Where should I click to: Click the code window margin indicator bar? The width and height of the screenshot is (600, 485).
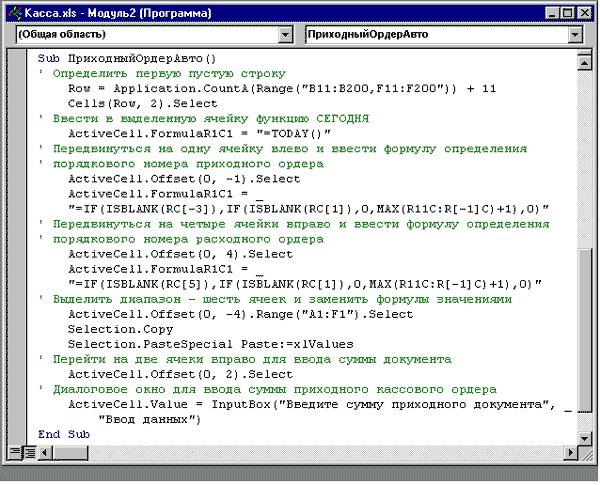[17, 247]
